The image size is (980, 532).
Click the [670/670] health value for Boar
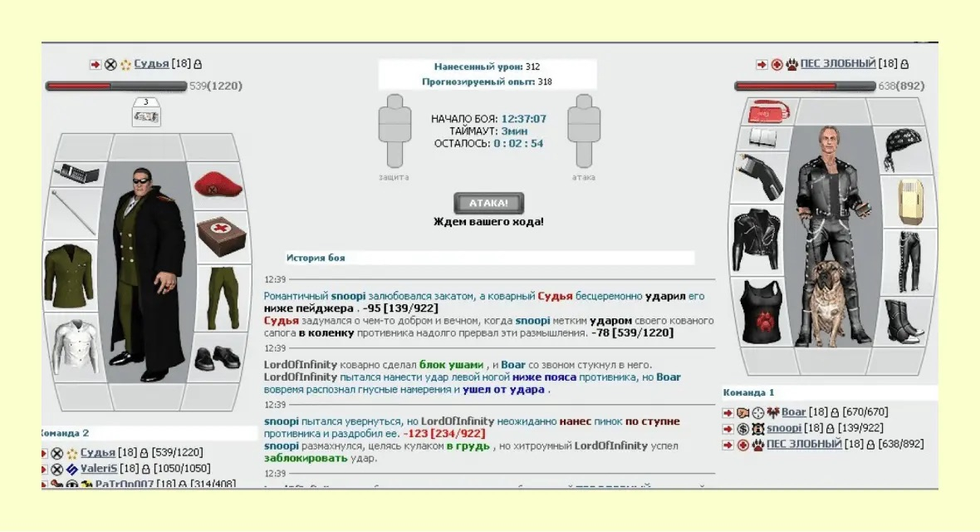(x=865, y=411)
